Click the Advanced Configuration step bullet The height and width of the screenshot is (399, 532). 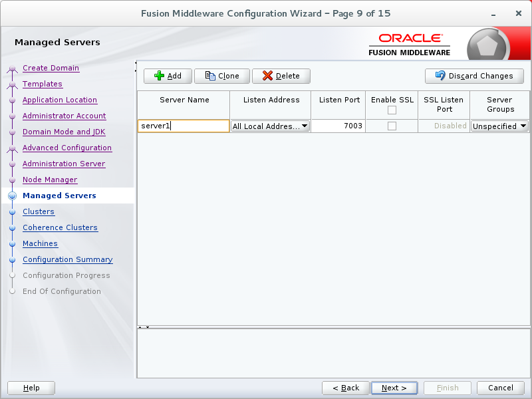[x=13, y=148]
